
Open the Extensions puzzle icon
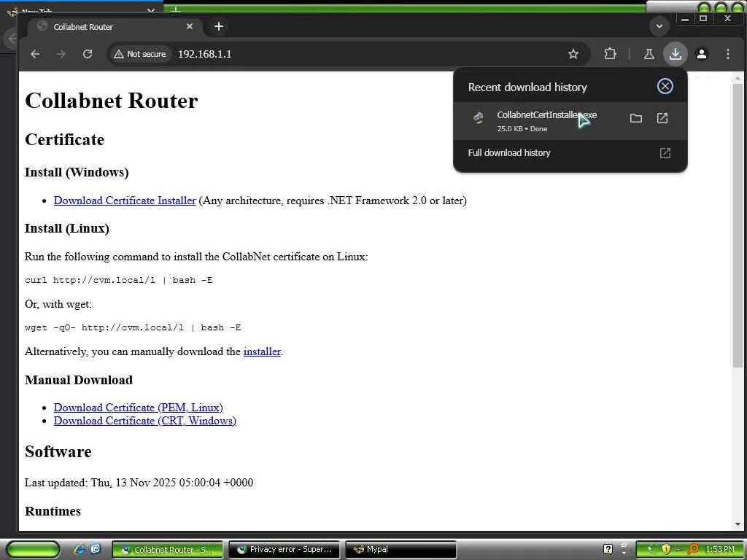pyautogui.click(x=611, y=54)
